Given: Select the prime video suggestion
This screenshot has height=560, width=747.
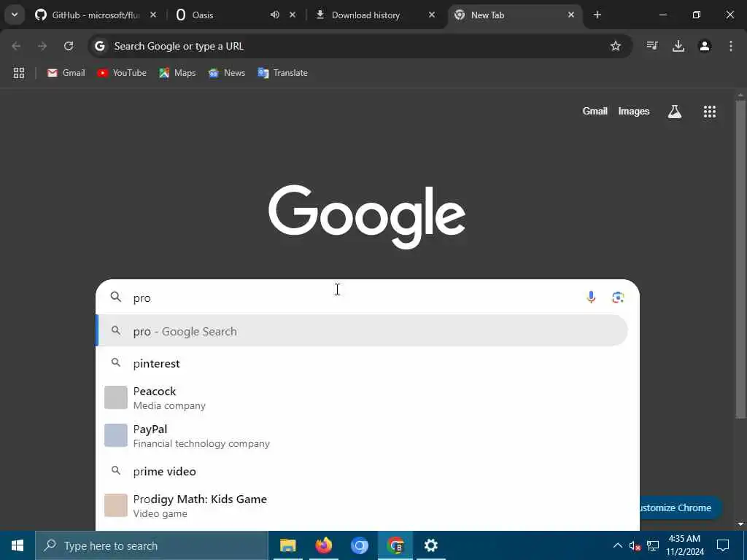Looking at the screenshot, I should pos(362,471).
